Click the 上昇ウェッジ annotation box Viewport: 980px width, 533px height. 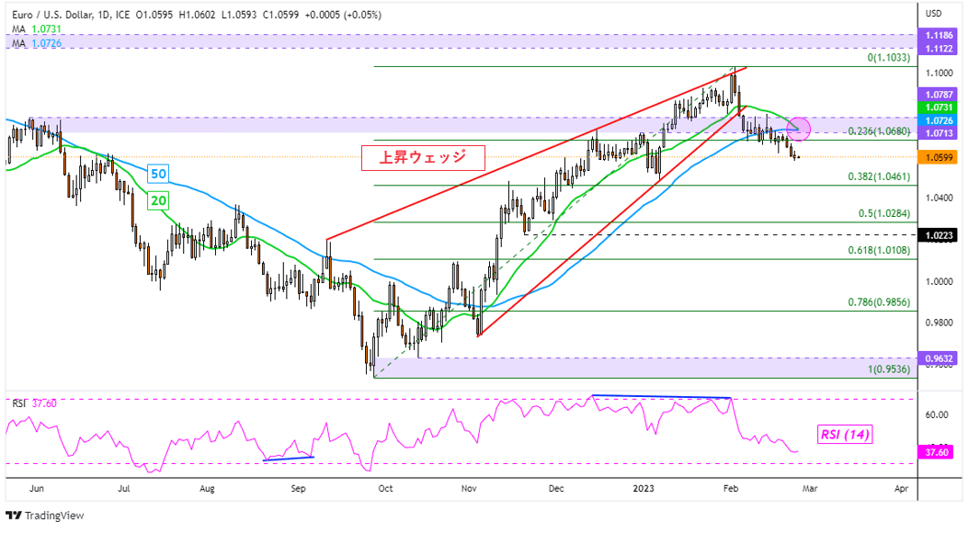click(423, 157)
